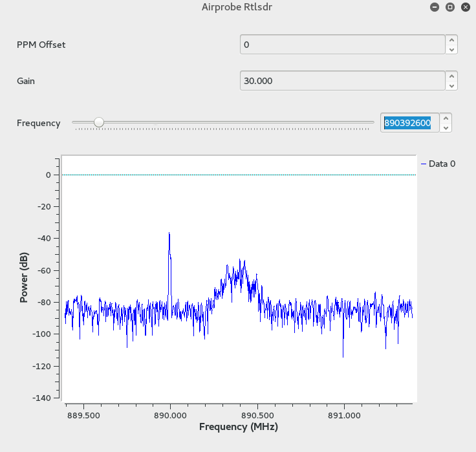The width and height of the screenshot is (476, 452).
Task: Decrease Gain with down arrow
Action: click(451, 85)
